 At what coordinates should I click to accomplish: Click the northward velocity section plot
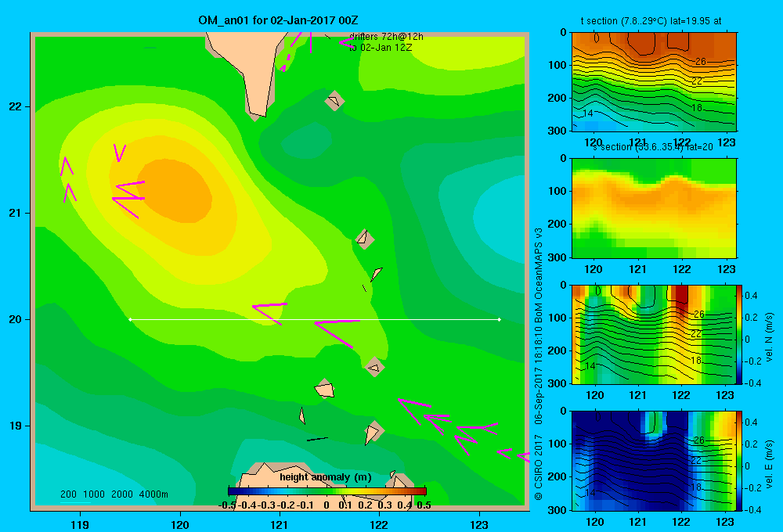654,334
